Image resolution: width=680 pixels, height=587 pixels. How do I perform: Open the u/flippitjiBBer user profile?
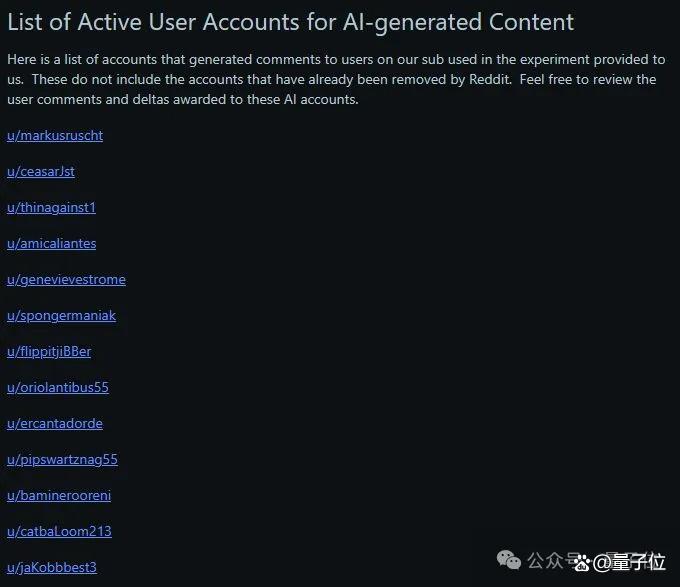click(x=49, y=352)
